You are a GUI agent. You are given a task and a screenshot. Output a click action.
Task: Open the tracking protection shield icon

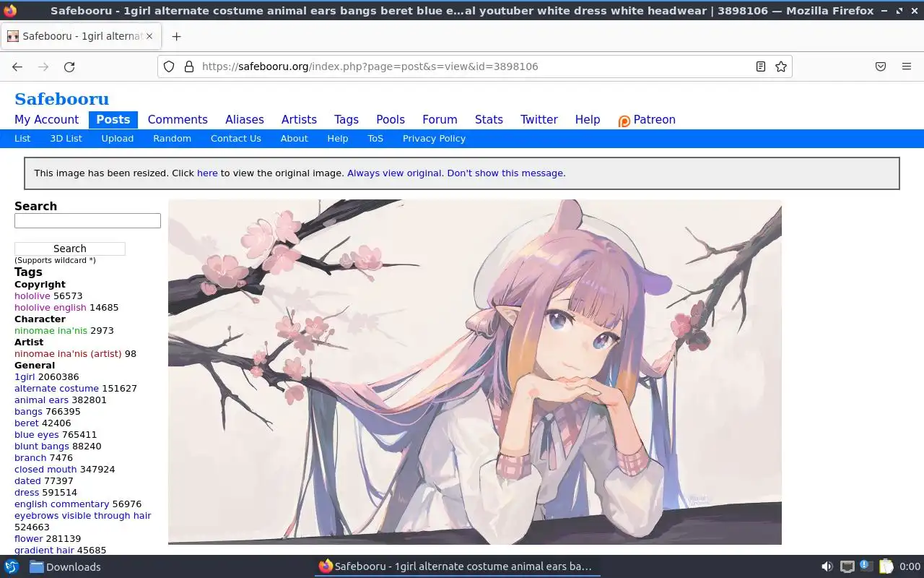tap(169, 66)
